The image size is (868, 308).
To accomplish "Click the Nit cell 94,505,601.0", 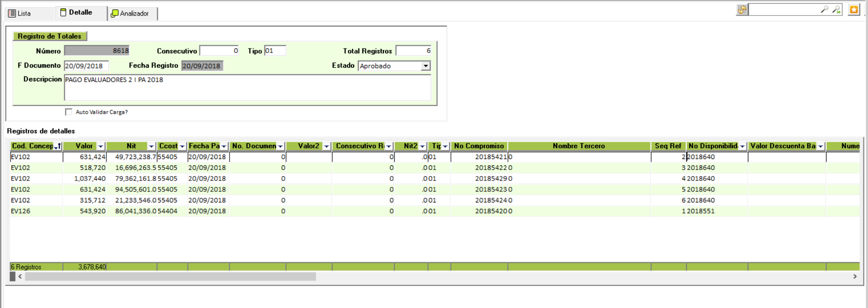I will [132, 189].
